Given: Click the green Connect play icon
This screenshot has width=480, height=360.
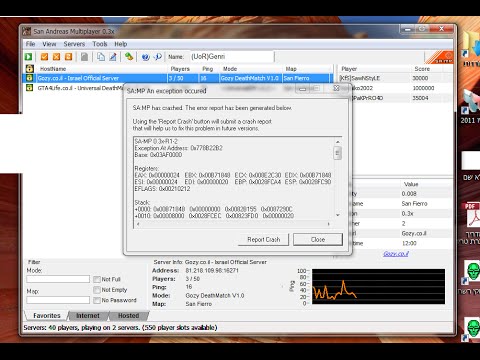Looking at the screenshot, I should coord(29,57).
